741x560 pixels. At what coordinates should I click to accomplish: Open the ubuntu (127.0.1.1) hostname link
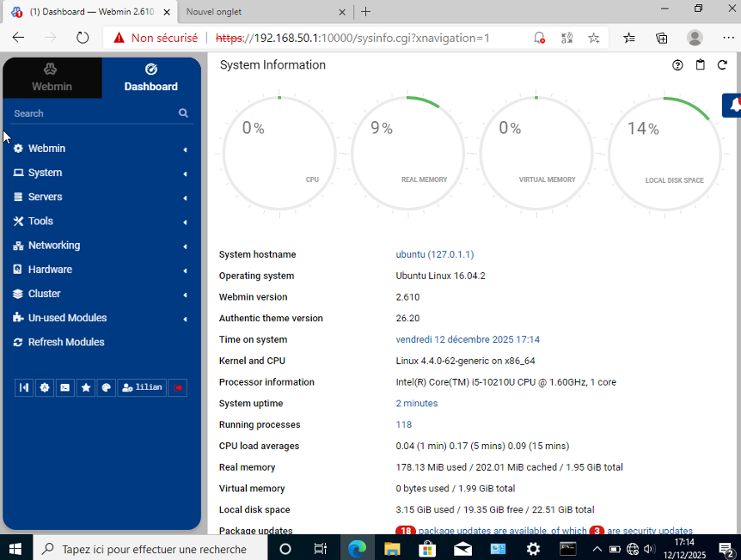(434, 254)
